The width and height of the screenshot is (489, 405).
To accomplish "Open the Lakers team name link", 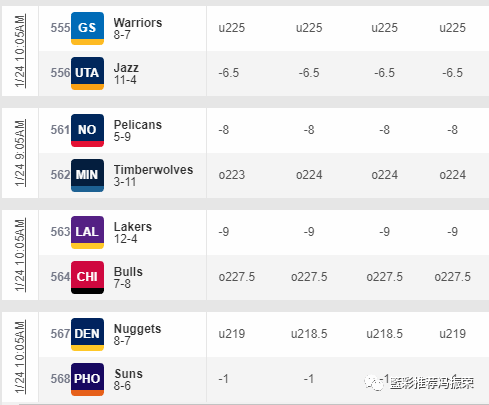I will tap(133, 227).
